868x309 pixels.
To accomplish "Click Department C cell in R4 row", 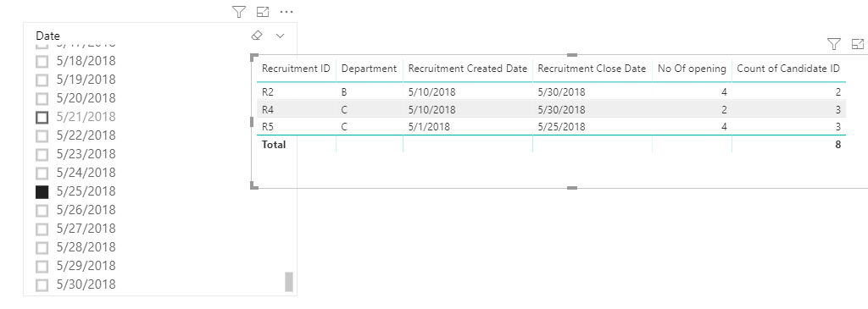I will (344, 109).
